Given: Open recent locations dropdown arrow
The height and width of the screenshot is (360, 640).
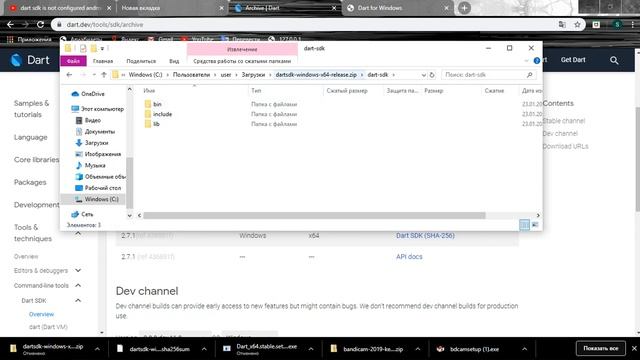Looking at the screenshot, I should [94, 75].
